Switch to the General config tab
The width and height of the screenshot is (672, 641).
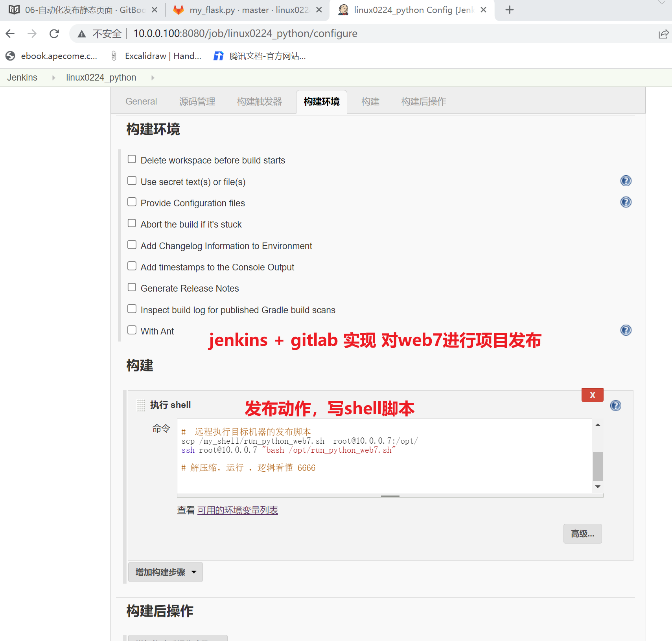point(141,101)
